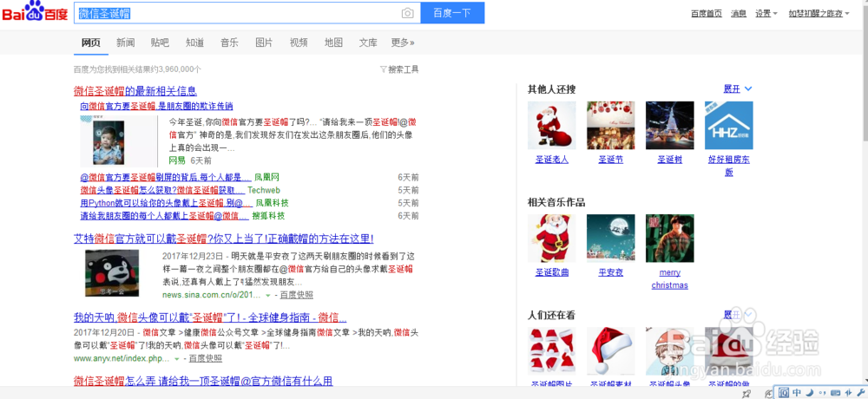Click the merry christmas album image

click(x=670, y=238)
